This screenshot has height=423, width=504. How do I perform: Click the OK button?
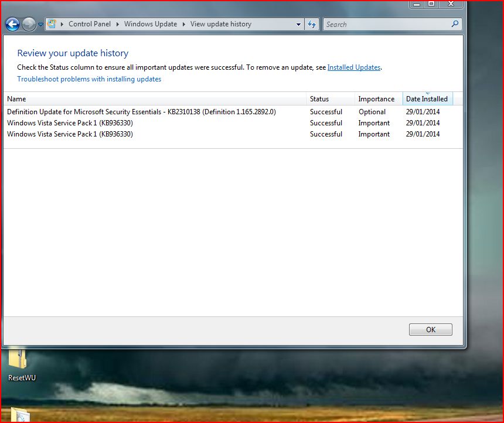point(430,329)
